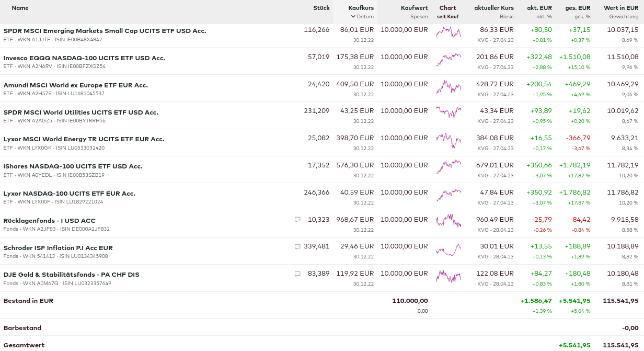Image resolution: width=644 pixels, height=351 pixels.
Task: View the iShares NASDAQ-100 mini chart
Action: click(x=448, y=167)
